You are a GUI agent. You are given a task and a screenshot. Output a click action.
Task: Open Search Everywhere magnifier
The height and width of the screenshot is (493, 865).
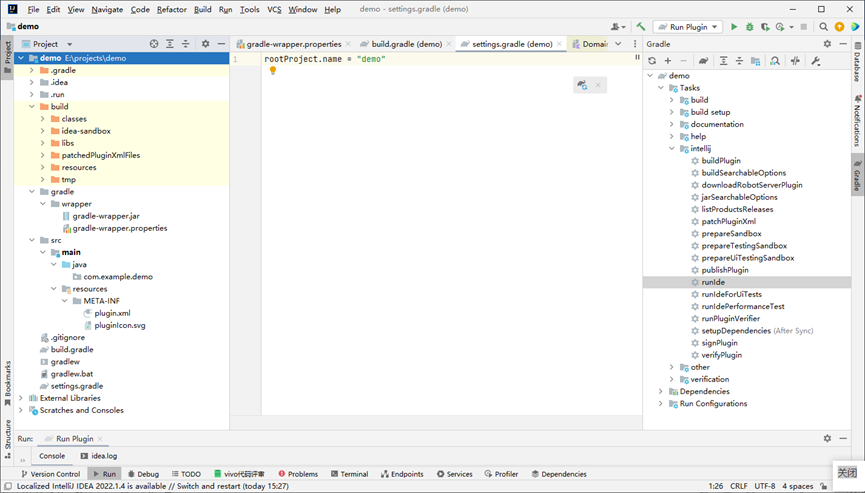[x=823, y=26]
